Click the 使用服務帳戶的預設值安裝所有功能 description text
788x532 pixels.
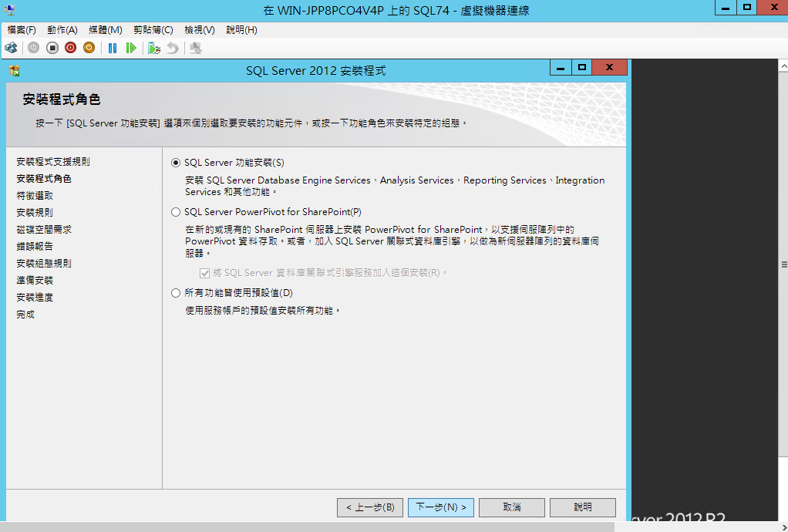point(262,311)
